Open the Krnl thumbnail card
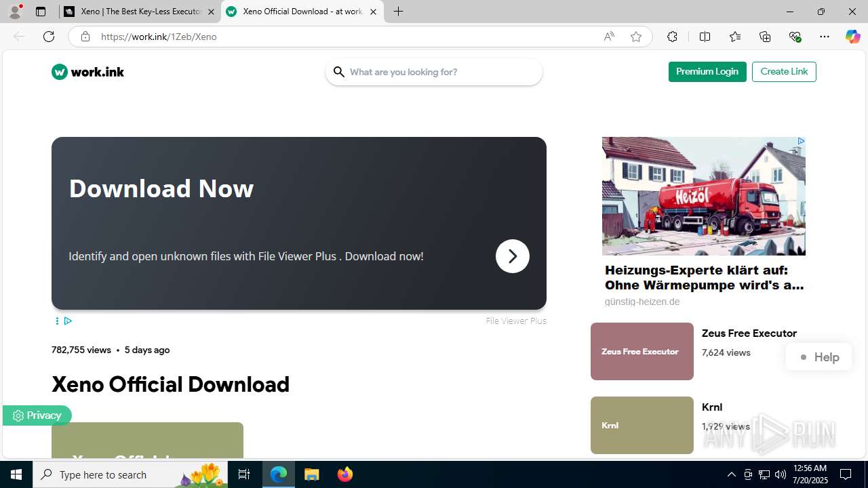The height and width of the screenshot is (488, 868). (x=642, y=425)
